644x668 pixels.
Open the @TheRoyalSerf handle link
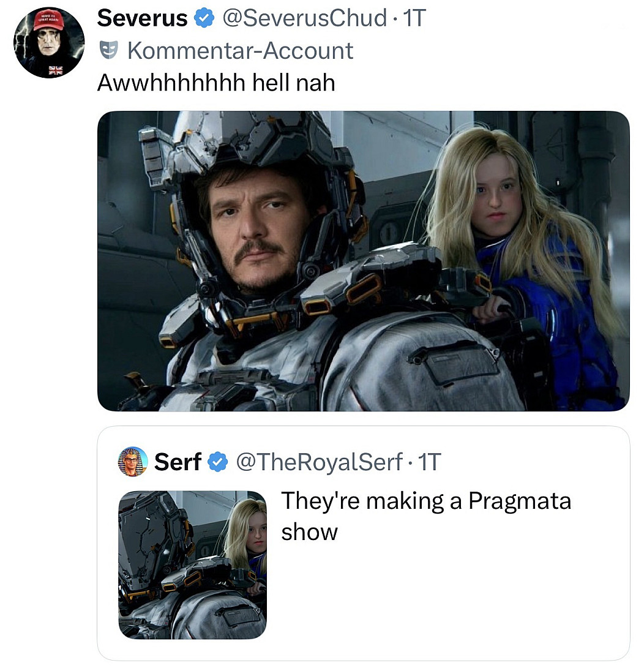318,462
